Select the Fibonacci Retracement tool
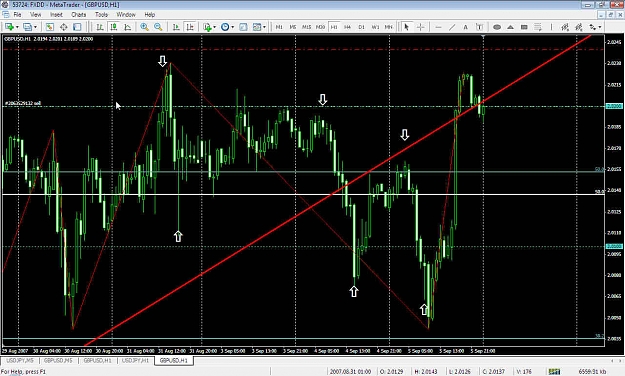 pyautogui.click(x=538, y=27)
